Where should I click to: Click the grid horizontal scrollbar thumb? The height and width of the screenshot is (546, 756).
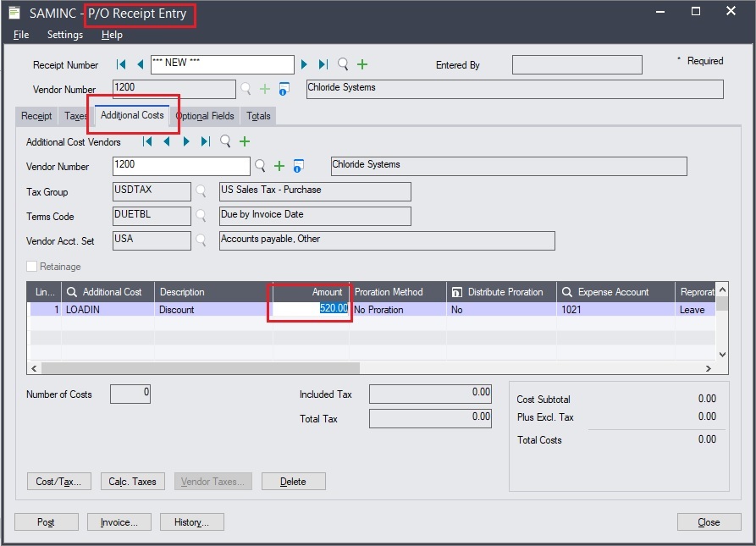click(201, 368)
